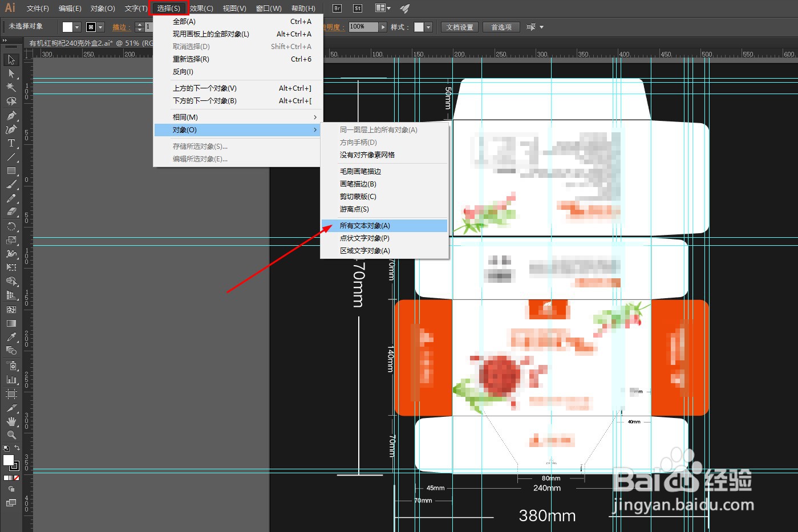Image resolution: width=798 pixels, height=532 pixels.
Task: Expand the 对象(O) submenu
Action: (x=238, y=130)
